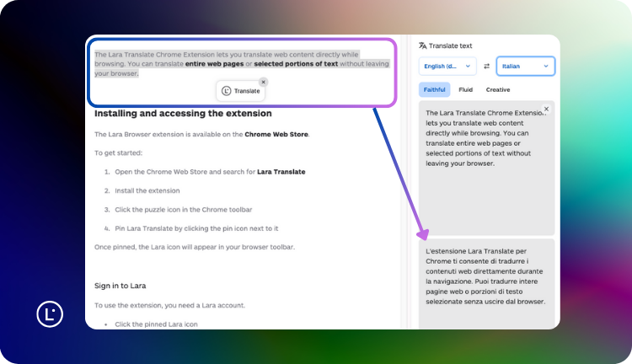Select the Faithful translation style
Image resolution: width=632 pixels, height=364 pixels.
(x=434, y=89)
